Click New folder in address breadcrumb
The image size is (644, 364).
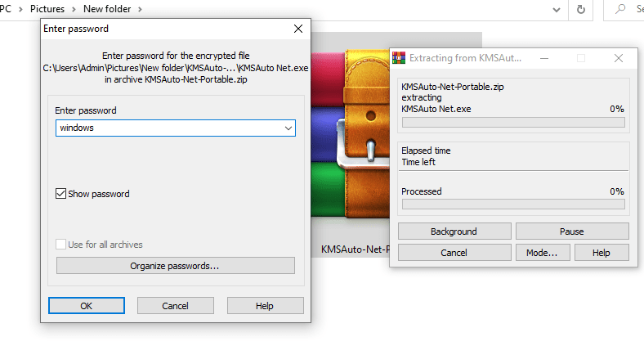(x=107, y=9)
